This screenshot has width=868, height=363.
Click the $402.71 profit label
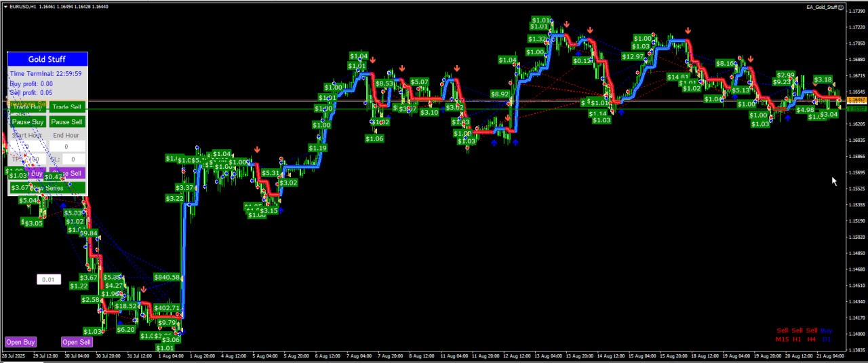(x=167, y=308)
